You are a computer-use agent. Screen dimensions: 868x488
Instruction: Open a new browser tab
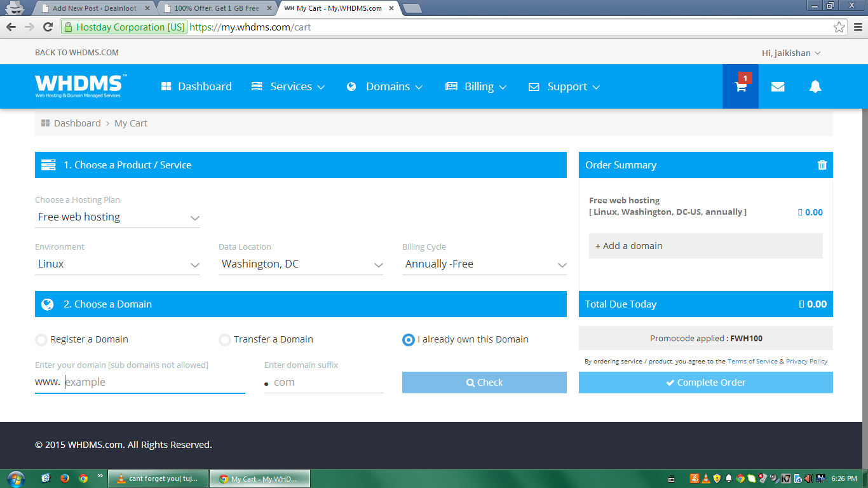coord(412,8)
